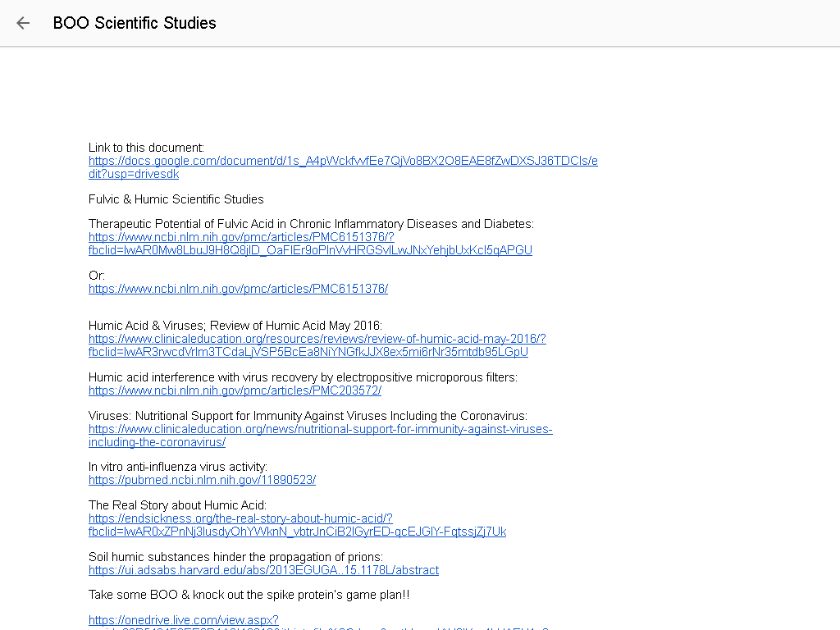The height and width of the screenshot is (630, 840).
Task: Click the BOO Scientific Studies title
Action: pos(135,23)
